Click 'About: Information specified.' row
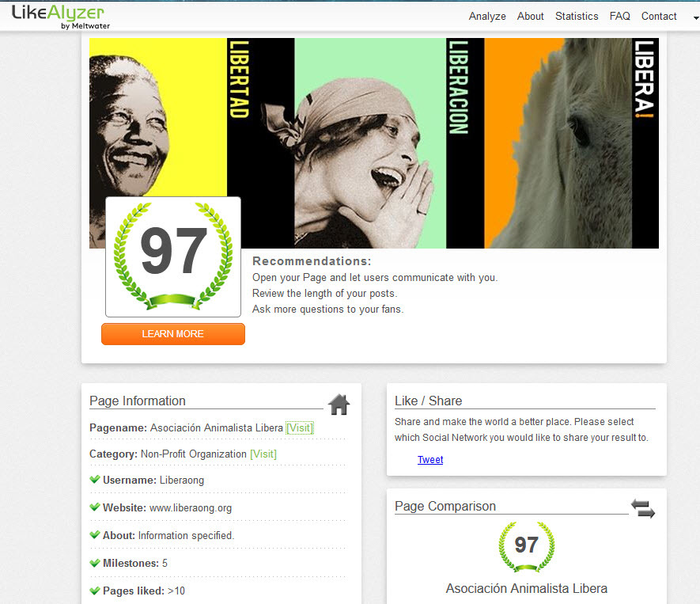Image resolution: width=700 pixels, height=604 pixels. [218, 536]
